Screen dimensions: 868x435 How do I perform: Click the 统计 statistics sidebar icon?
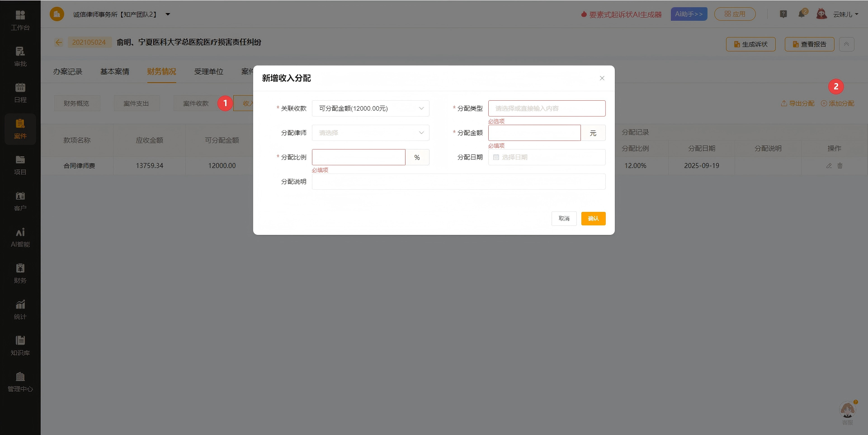click(x=20, y=309)
